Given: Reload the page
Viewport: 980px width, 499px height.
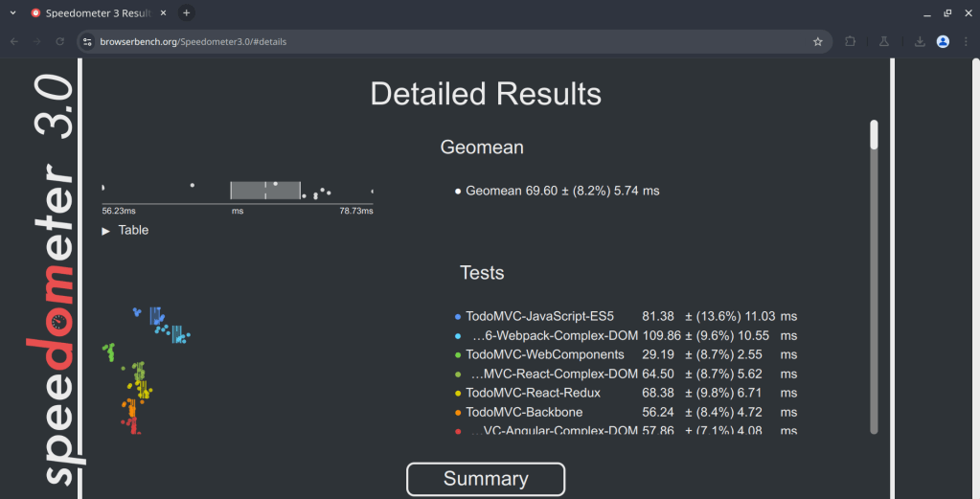Looking at the screenshot, I should (60, 42).
